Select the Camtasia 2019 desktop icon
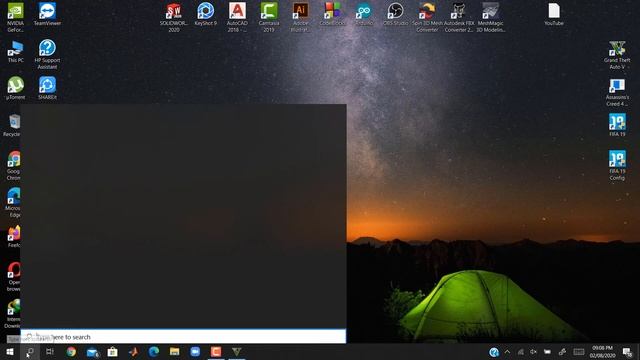This screenshot has width=640, height=360. [x=269, y=17]
